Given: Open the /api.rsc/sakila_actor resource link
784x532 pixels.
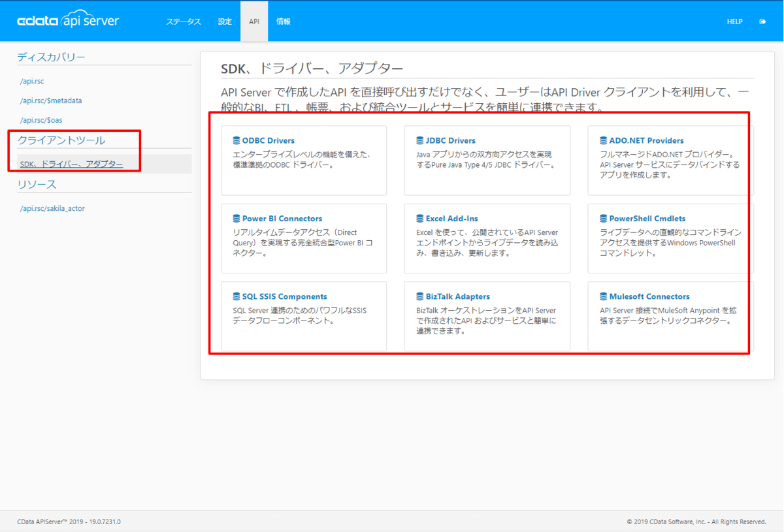Looking at the screenshot, I should tap(52, 209).
